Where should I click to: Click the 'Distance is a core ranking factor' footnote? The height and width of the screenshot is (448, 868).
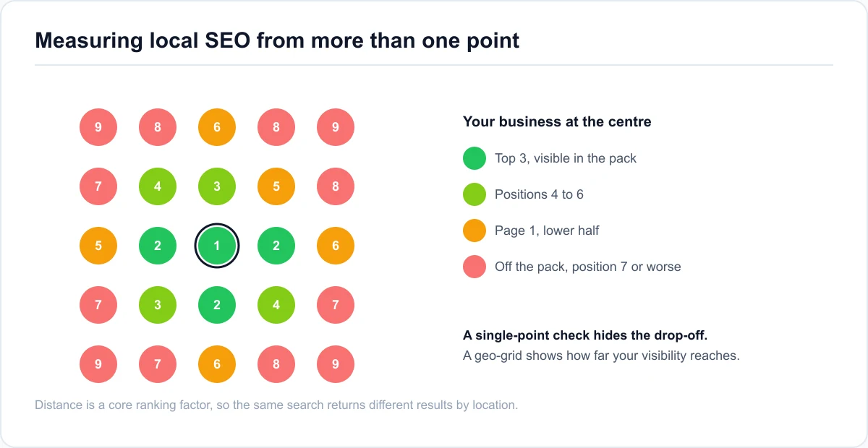coord(276,405)
